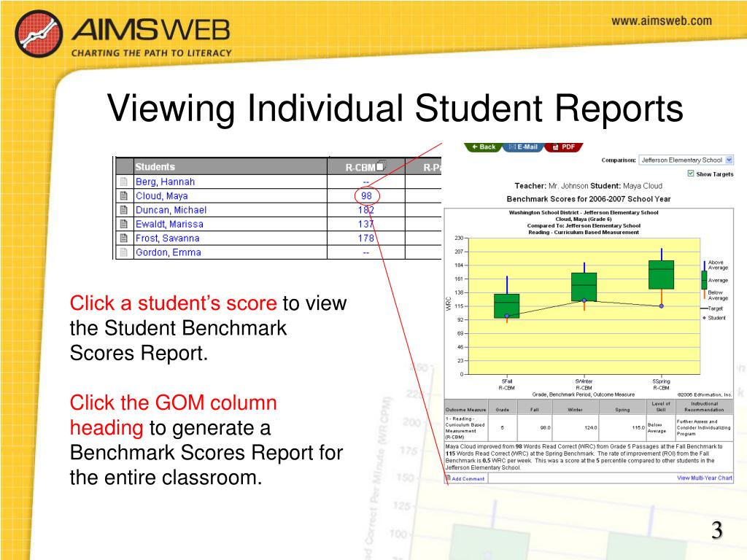This screenshot has height=560, width=747.
Task: Click the Fall student data point on chart
Action: pos(507,316)
